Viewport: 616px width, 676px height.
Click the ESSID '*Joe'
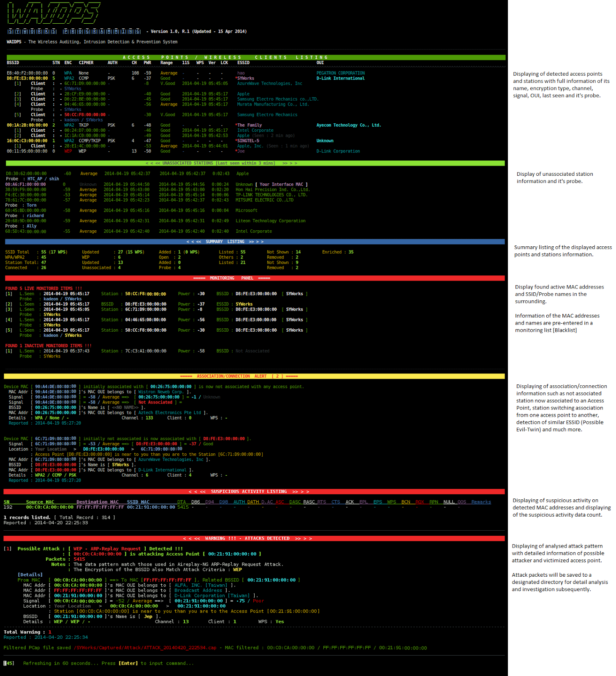pyautogui.click(x=240, y=151)
